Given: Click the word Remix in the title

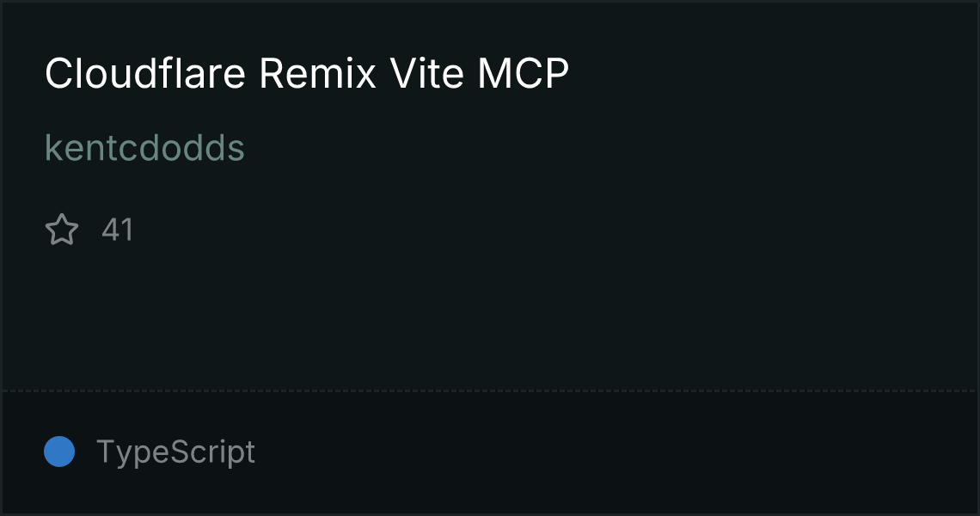Looking at the screenshot, I should pyautogui.click(x=317, y=73).
